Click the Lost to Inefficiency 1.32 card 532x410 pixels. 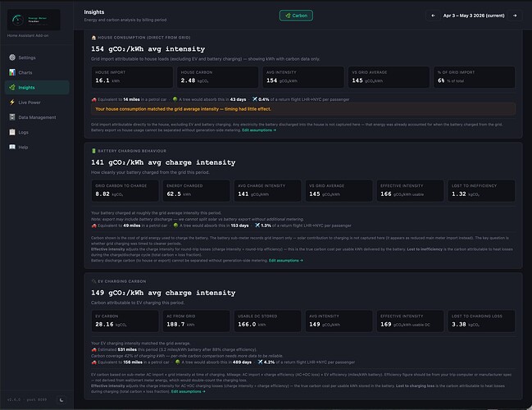point(481,190)
